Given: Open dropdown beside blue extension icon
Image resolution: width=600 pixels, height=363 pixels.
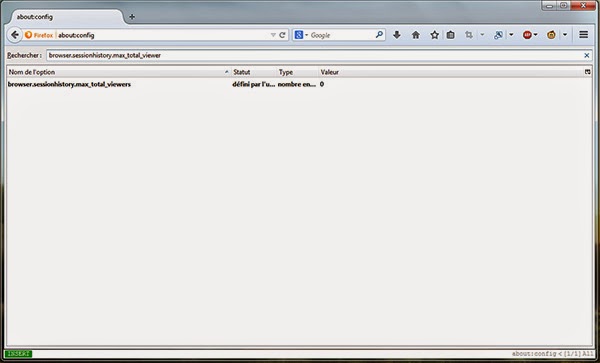Looking at the screenshot, I should point(511,35).
